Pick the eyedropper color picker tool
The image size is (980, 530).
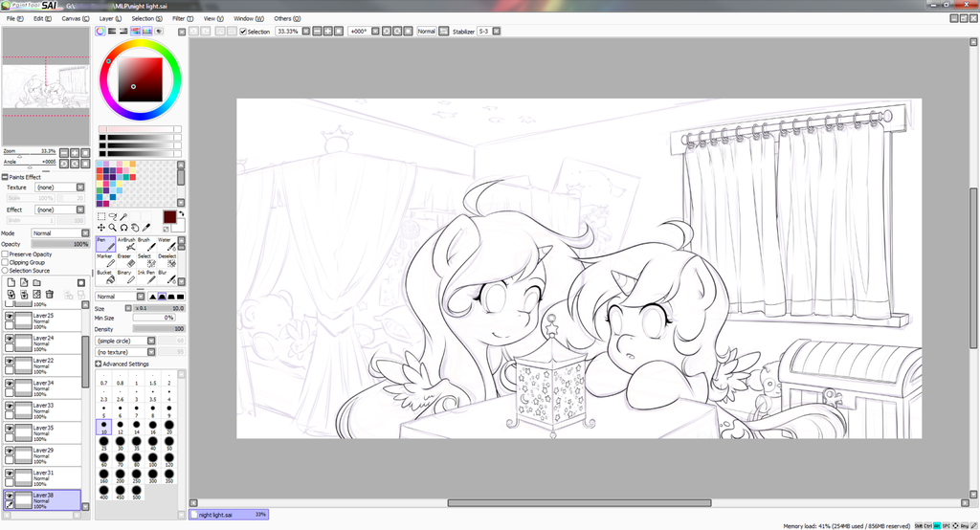146,228
